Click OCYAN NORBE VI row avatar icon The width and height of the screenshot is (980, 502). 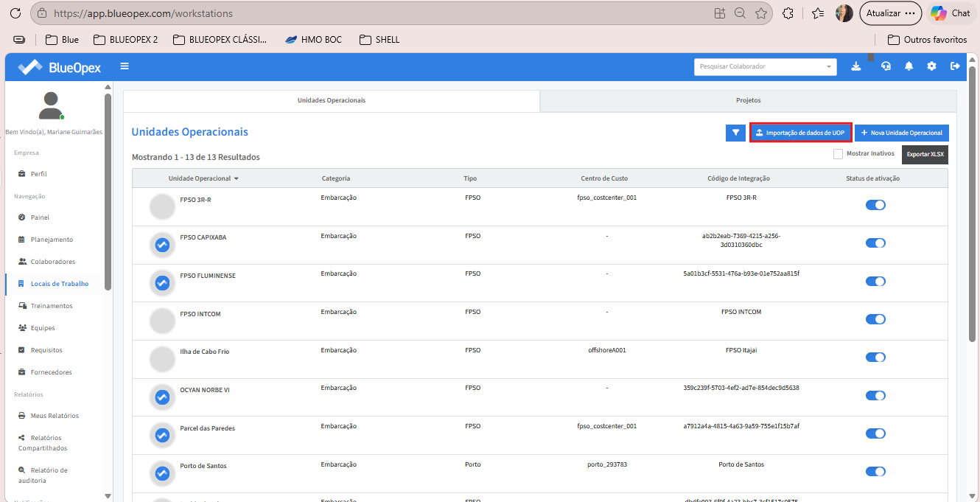pyautogui.click(x=162, y=397)
